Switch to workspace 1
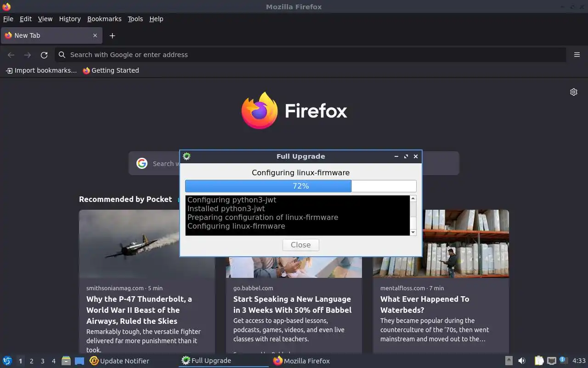Viewport: 588px width, 368px height. tap(20, 361)
